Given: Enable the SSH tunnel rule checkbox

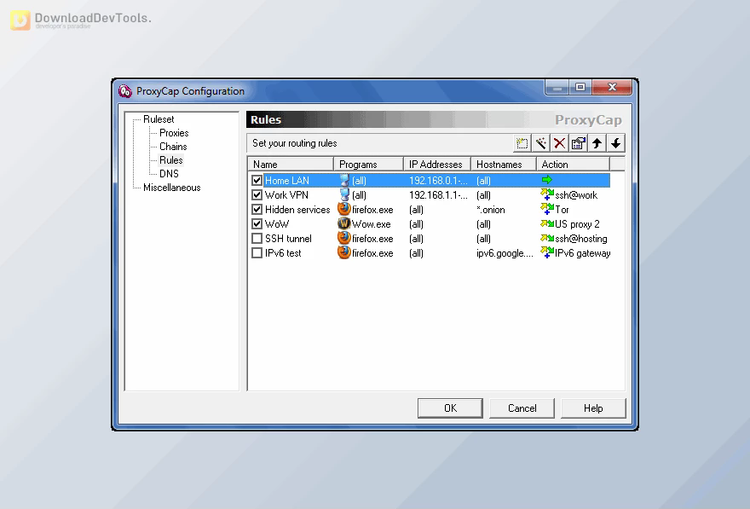Looking at the screenshot, I should (257, 238).
